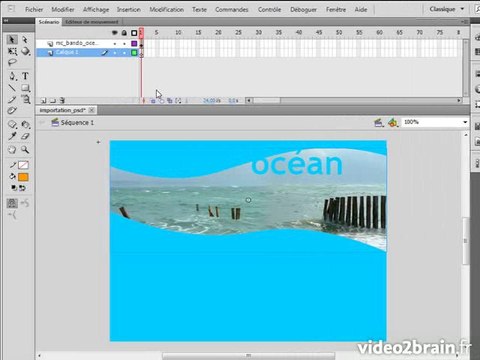Select the Subselection tool

pyautogui.click(x=25, y=40)
